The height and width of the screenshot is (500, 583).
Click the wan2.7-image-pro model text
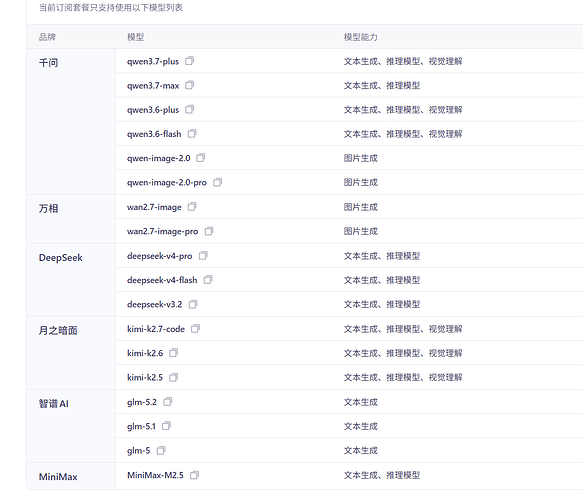(162, 231)
